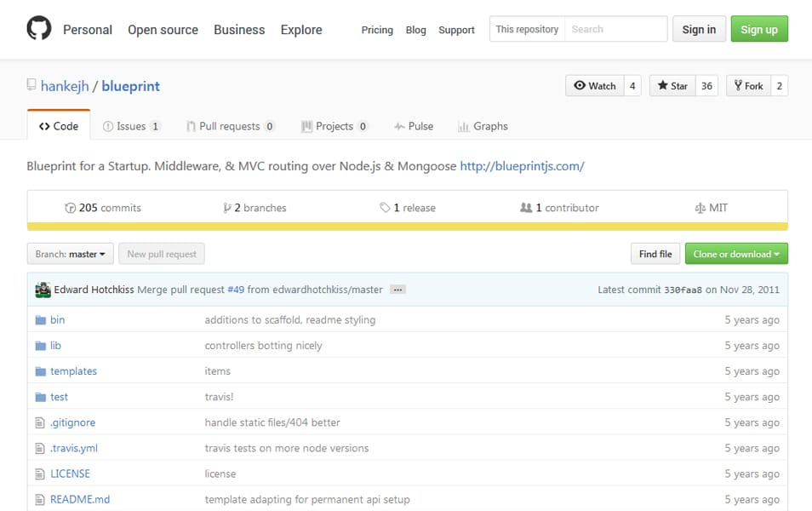Viewport: 812px width, 511px height.
Task: Open the http://blueprintjs.com/ link
Action: coord(522,166)
